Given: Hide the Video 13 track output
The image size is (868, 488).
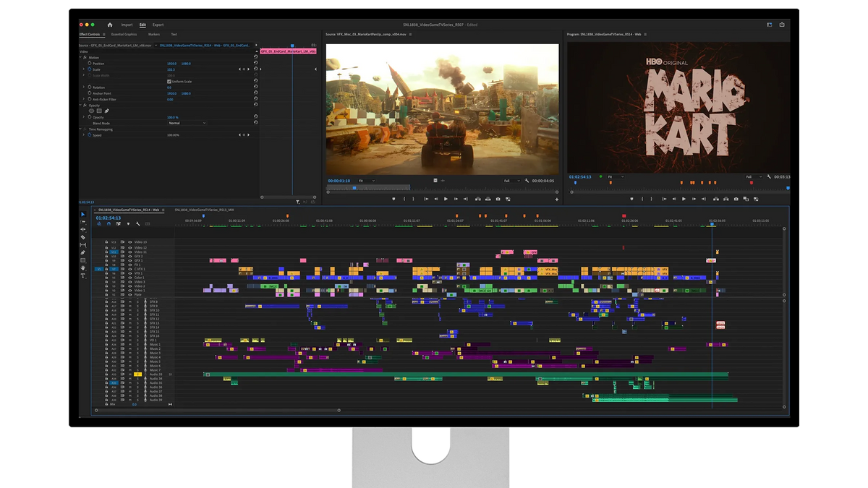Looking at the screenshot, I should [x=130, y=242].
